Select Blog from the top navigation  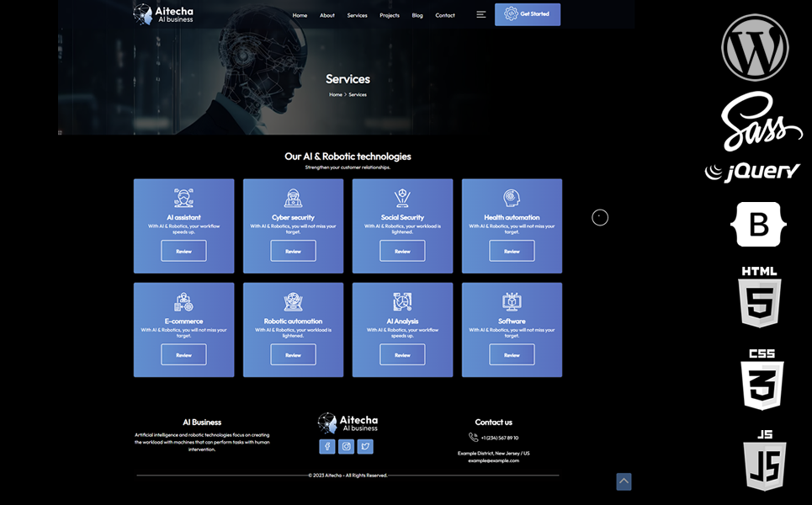(417, 15)
